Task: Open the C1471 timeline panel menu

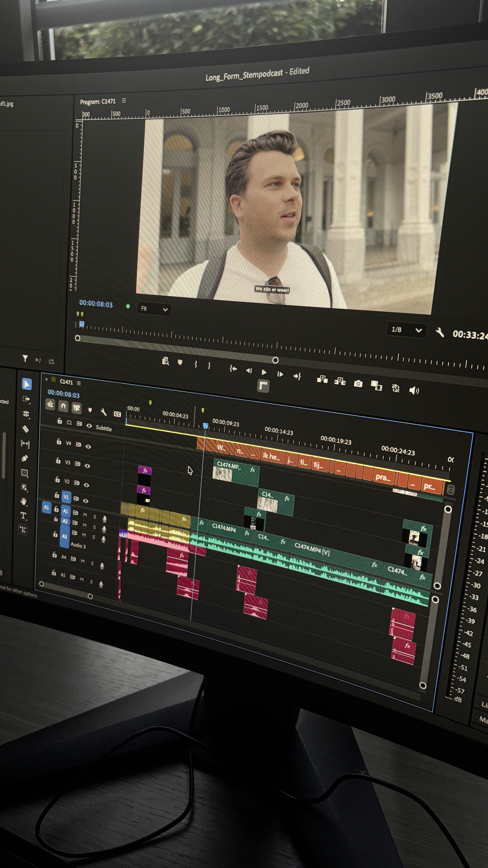Action: pos(79,383)
